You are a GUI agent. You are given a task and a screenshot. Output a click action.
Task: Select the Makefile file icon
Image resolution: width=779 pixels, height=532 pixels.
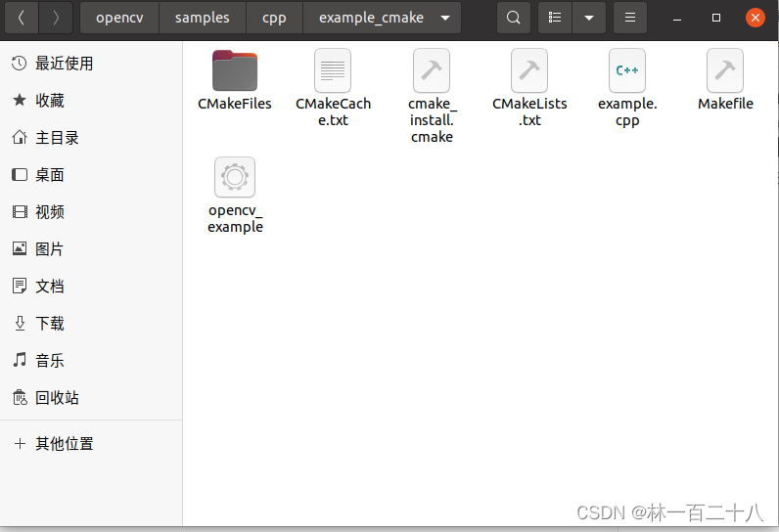tap(725, 70)
